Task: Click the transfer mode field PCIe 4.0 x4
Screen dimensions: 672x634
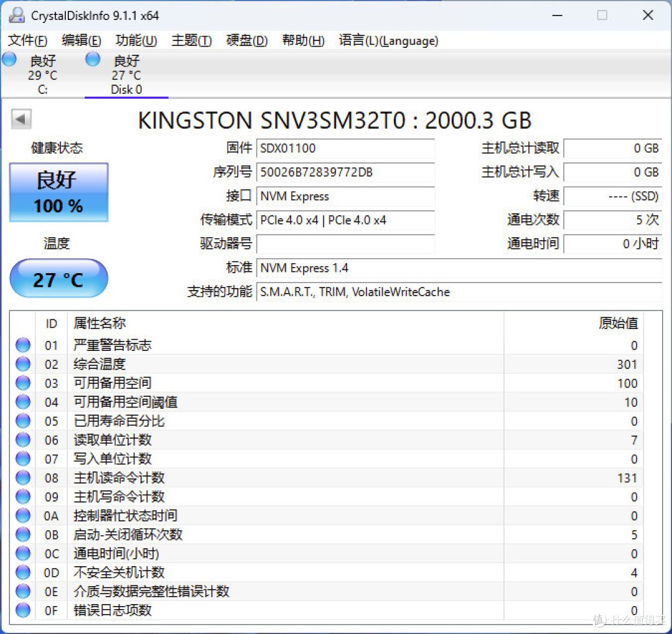Action: (345, 220)
